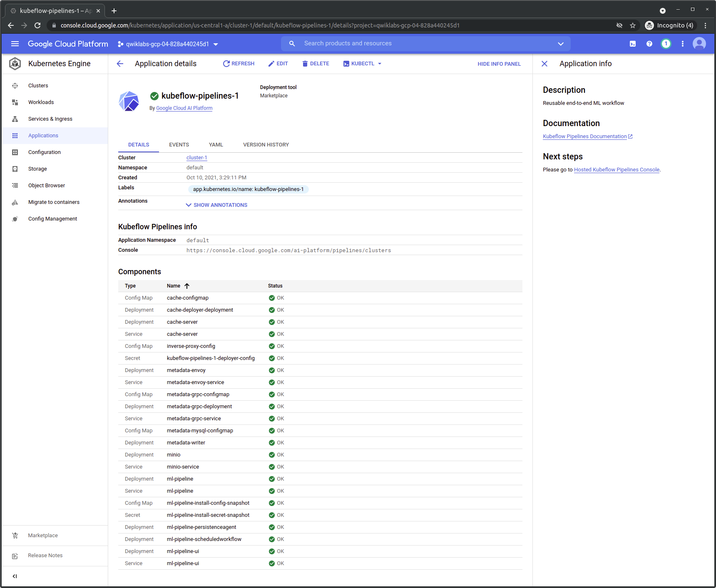
Task: Click the app.kubernetes.io/name label chip
Action: click(x=249, y=189)
